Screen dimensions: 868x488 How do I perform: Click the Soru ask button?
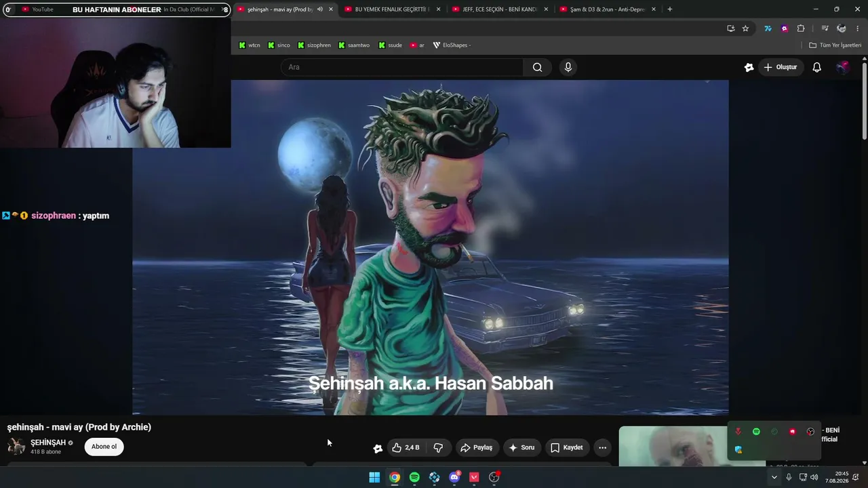tap(521, 447)
